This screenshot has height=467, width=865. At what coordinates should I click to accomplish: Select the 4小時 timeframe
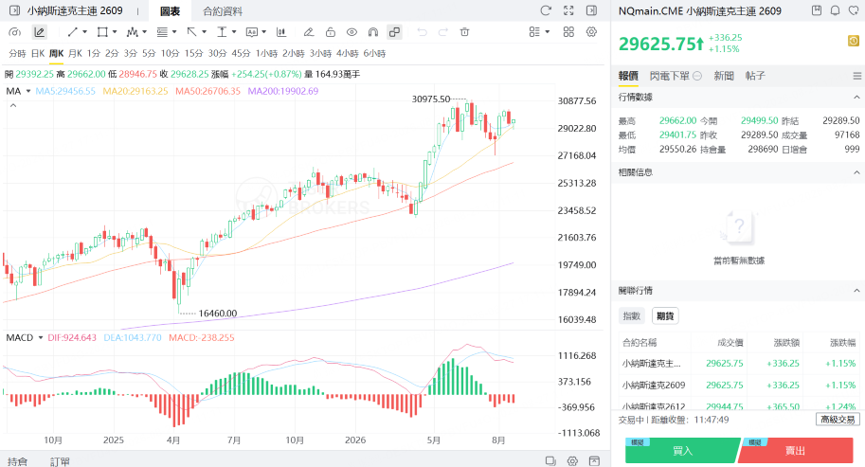pos(348,53)
